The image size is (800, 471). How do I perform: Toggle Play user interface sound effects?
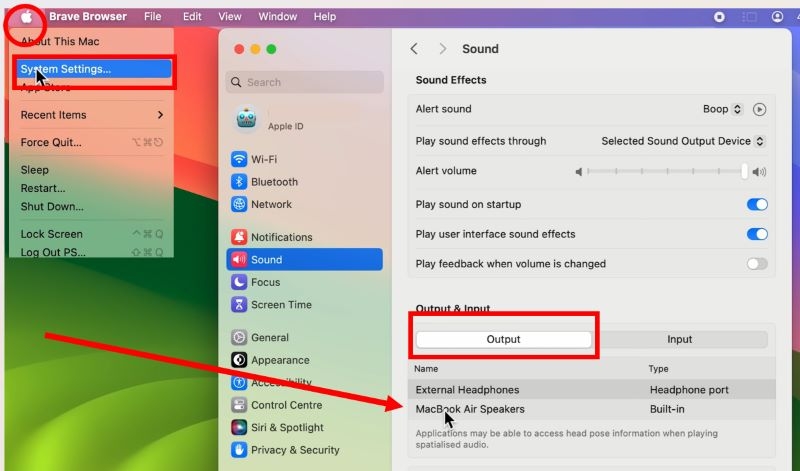(x=757, y=234)
